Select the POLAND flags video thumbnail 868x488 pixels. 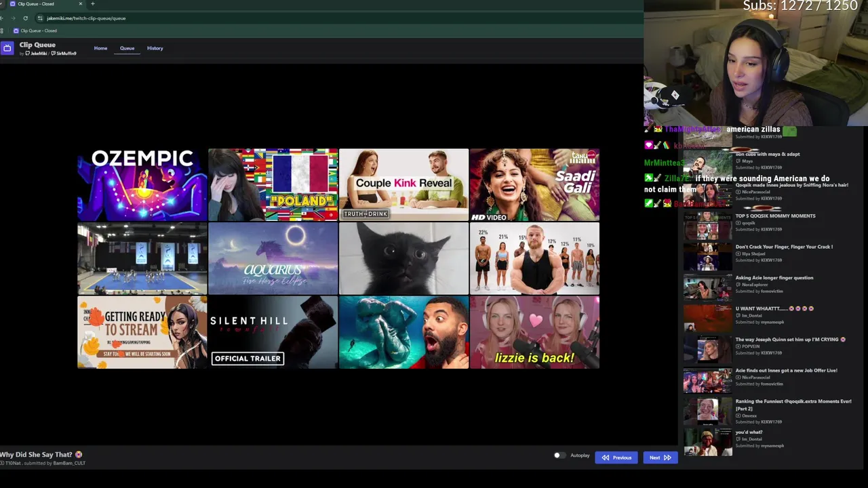tap(273, 185)
